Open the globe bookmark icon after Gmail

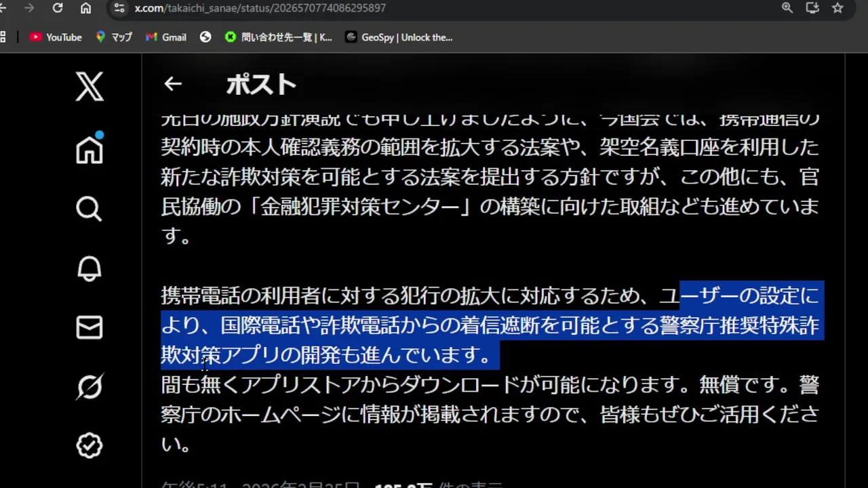(x=205, y=37)
